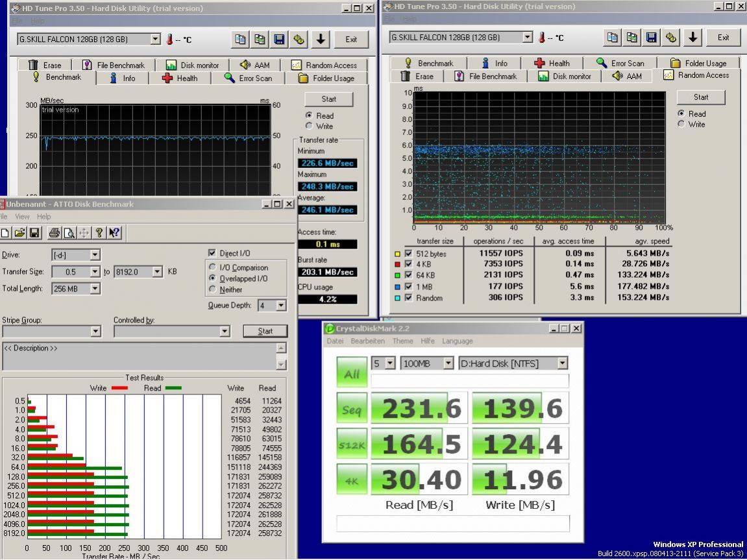The height and width of the screenshot is (560, 747).
Task: Select Write radio in right HD Tune Random Access
Action: (x=681, y=124)
